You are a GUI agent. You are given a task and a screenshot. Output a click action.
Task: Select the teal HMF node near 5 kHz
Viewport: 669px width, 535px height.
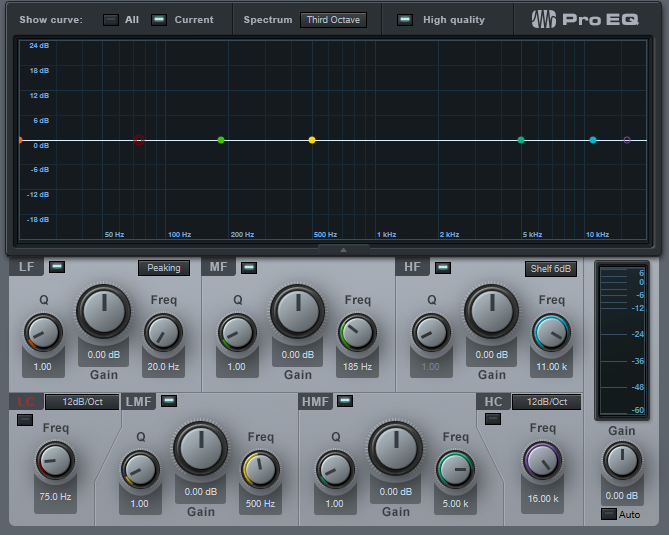coord(521,140)
